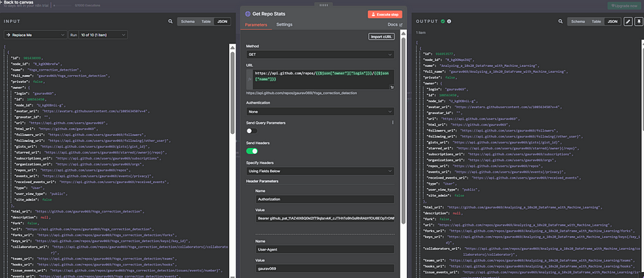Viewport: 644px width, 278px height.
Task: Click the Parameters panel vertical scrollbar
Action: tap(404, 131)
